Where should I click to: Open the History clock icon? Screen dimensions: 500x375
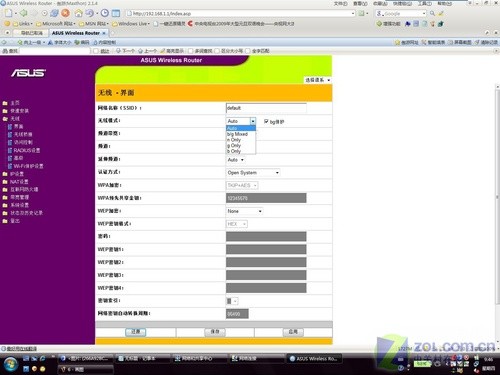point(105,13)
